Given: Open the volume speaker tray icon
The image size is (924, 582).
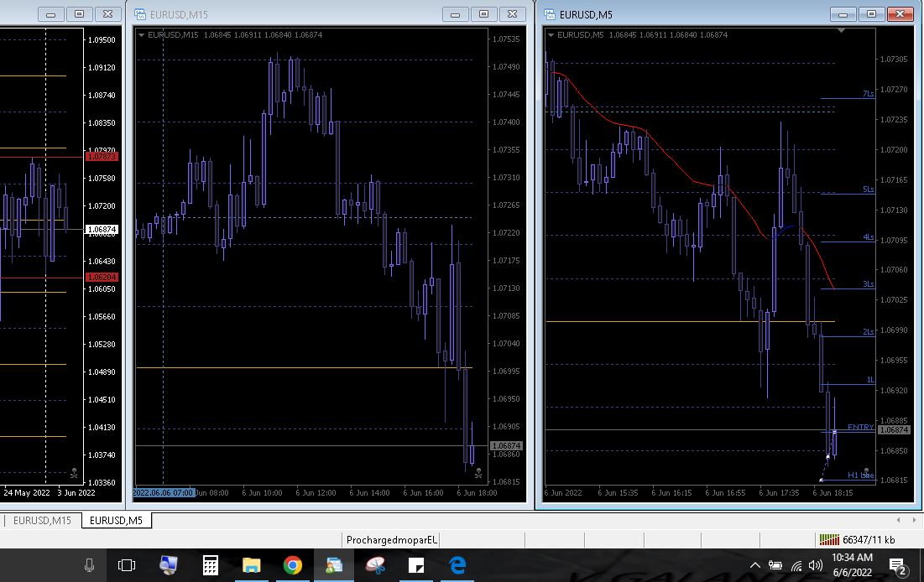Looking at the screenshot, I should [x=816, y=565].
